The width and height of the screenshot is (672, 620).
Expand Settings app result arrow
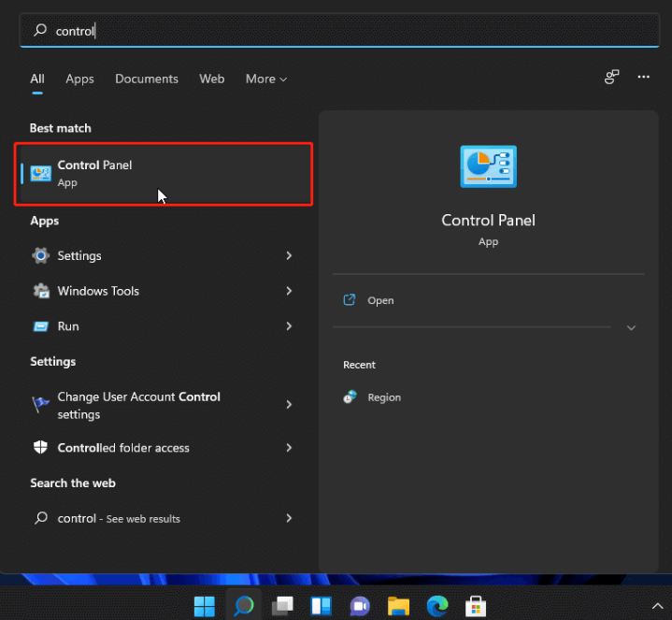tap(289, 255)
